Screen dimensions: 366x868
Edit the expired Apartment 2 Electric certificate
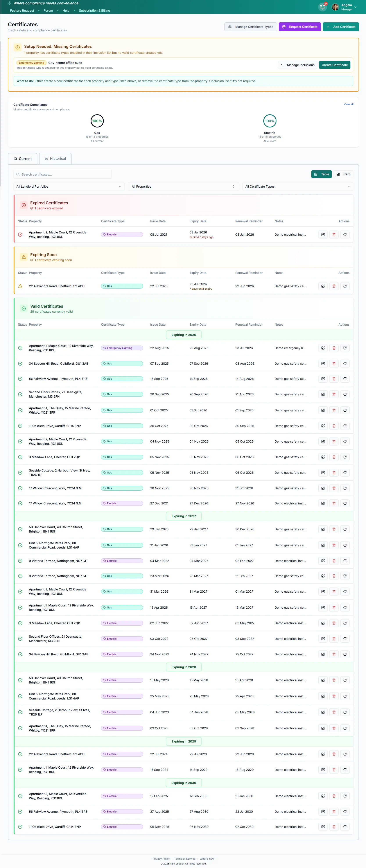tap(323, 235)
